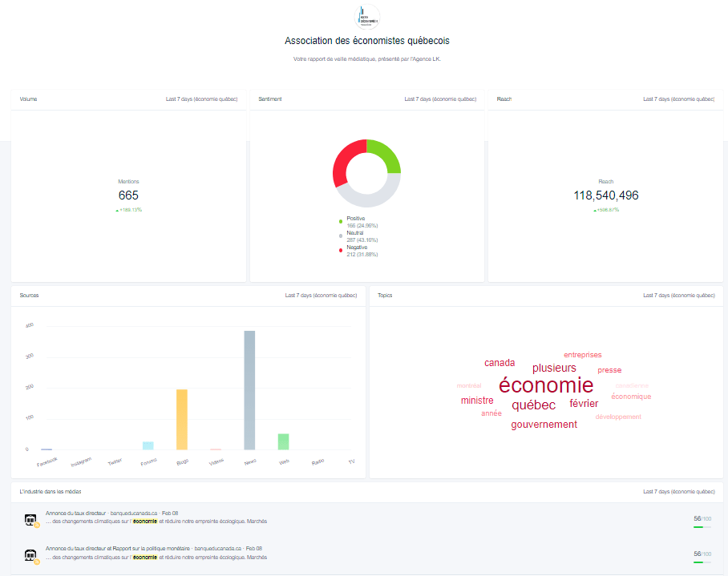Click the green up arrow under Mentions
The height and width of the screenshot is (576, 728).
[x=117, y=210]
